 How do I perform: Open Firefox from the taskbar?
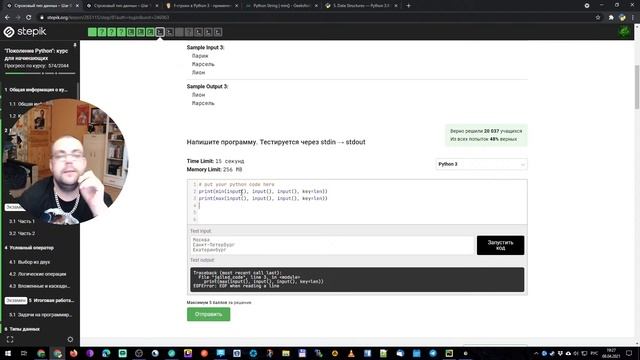click(x=73, y=353)
